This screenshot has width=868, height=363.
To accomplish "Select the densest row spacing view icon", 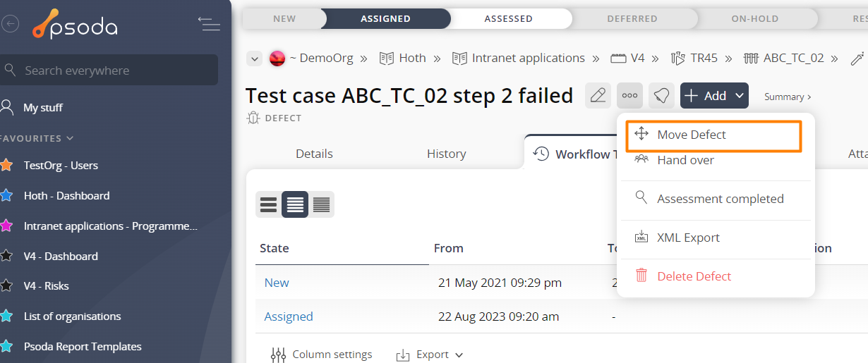I will pos(321,204).
